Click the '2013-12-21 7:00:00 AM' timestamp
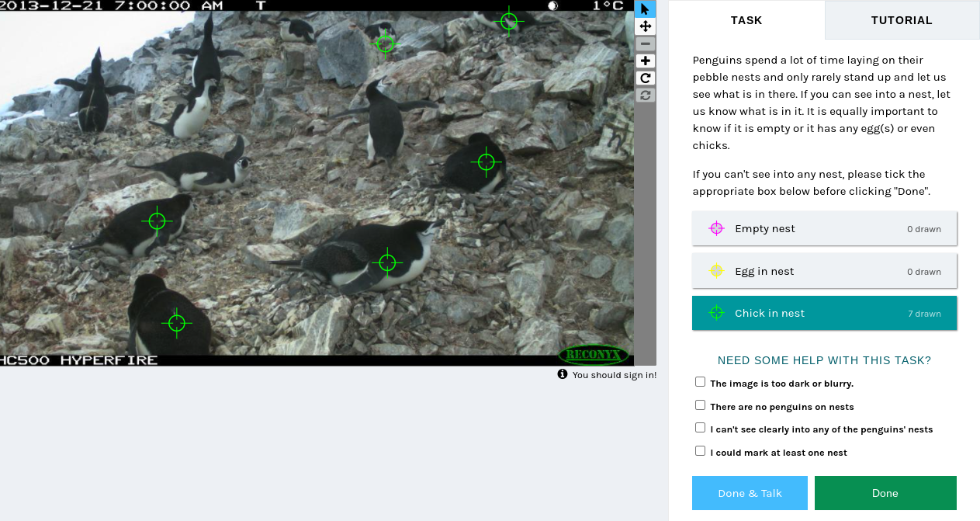Viewport: 980px width, 521px height. point(113,5)
